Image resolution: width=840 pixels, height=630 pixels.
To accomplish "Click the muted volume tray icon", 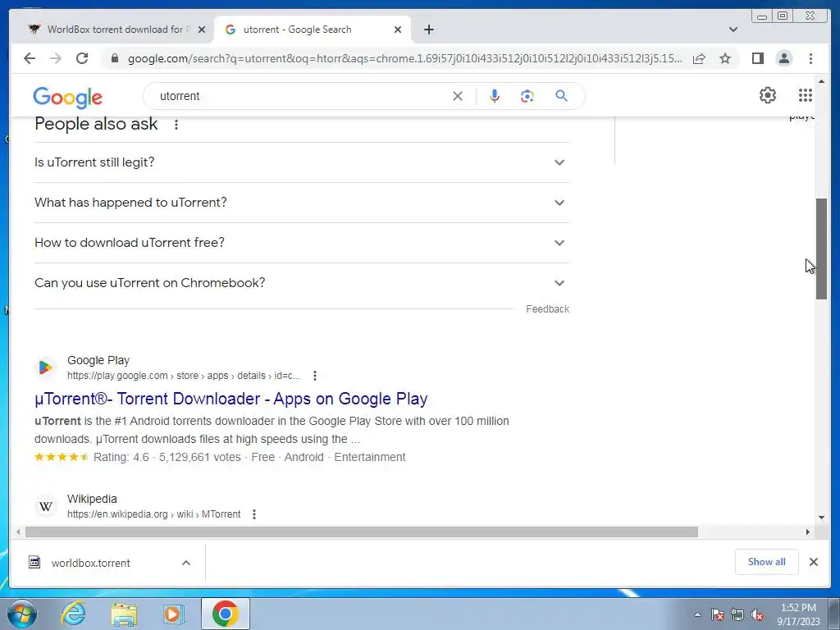I will click(x=757, y=614).
